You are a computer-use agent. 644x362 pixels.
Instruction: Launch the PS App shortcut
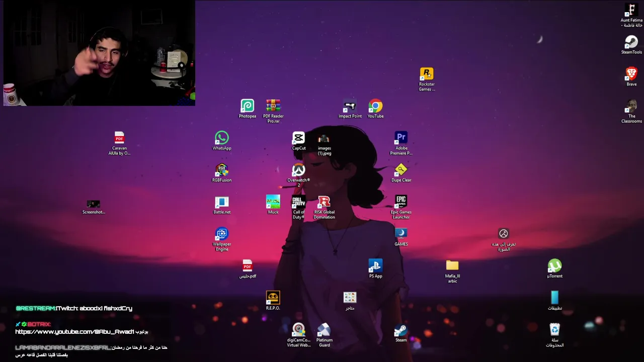(375, 269)
